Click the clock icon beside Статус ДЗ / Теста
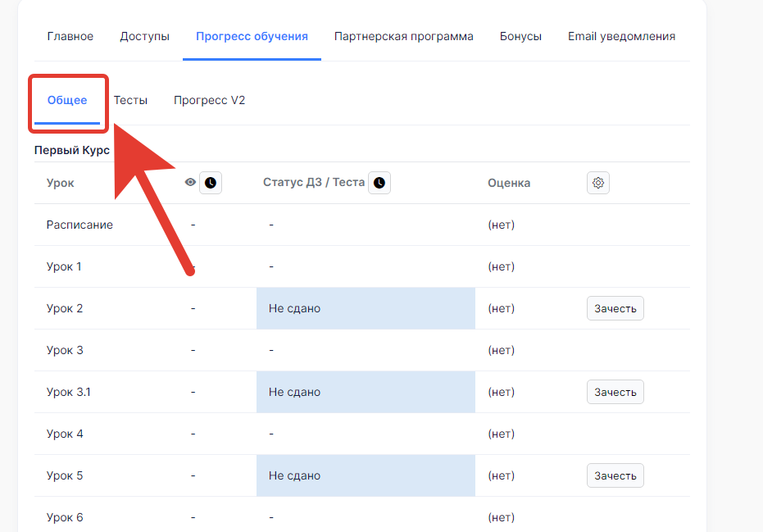763x532 pixels. [x=379, y=183]
